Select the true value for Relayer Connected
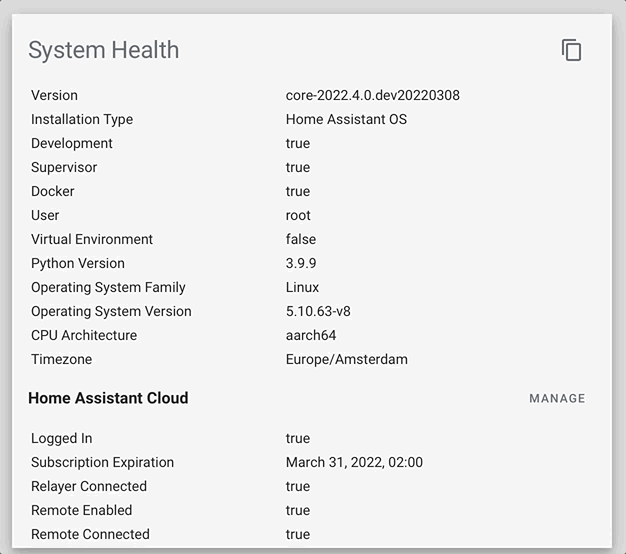Screen dimensions: 626x554 coord(298,486)
